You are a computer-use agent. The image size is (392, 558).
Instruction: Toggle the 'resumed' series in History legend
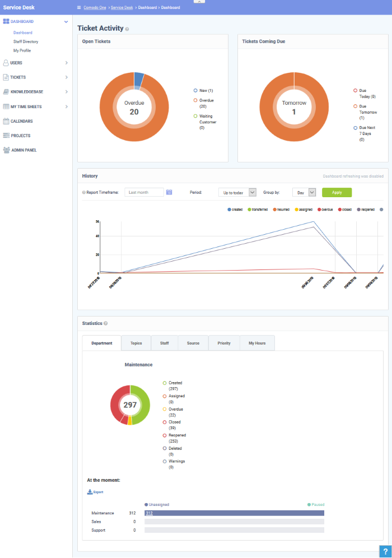[281, 210]
